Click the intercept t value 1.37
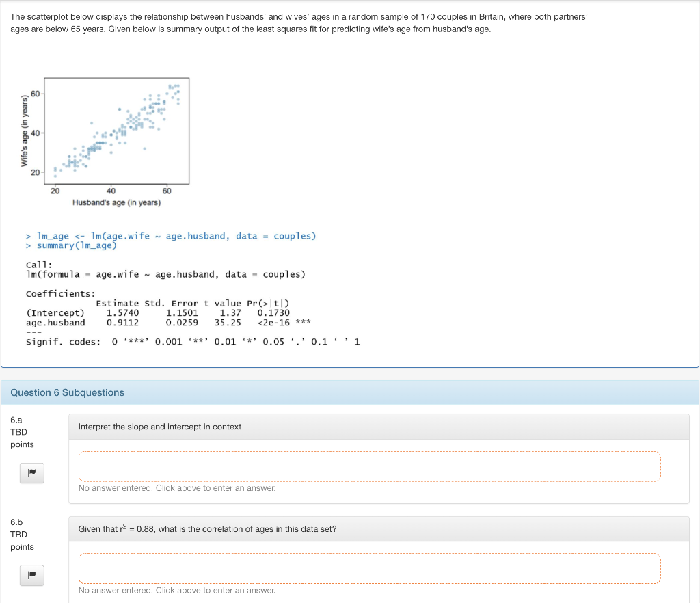 click(x=230, y=313)
